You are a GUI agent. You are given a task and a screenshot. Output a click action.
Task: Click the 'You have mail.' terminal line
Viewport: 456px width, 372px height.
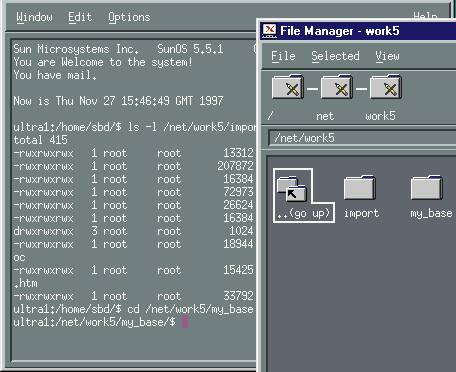55,75
